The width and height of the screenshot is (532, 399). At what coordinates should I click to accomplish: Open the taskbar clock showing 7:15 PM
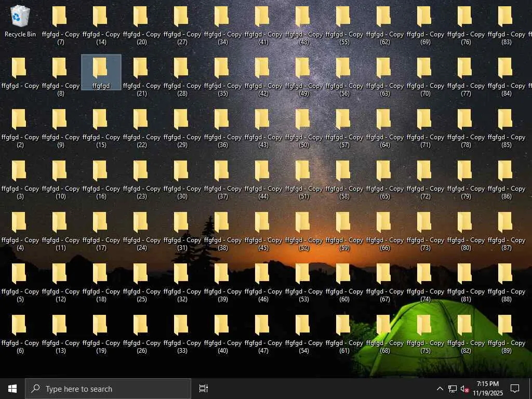point(487,389)
